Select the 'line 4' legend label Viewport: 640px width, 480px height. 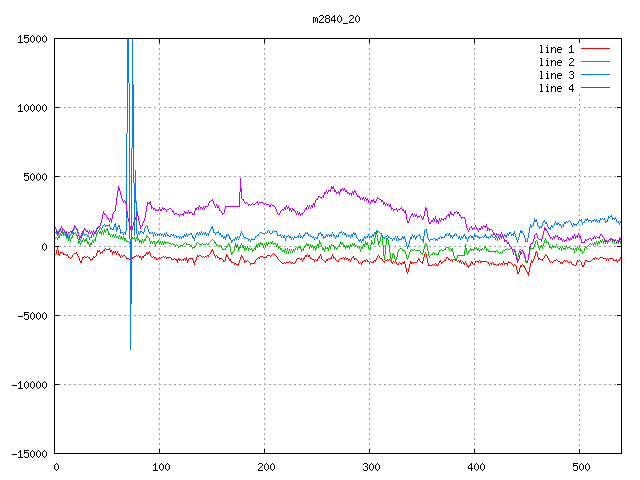[x=556, y=88]
